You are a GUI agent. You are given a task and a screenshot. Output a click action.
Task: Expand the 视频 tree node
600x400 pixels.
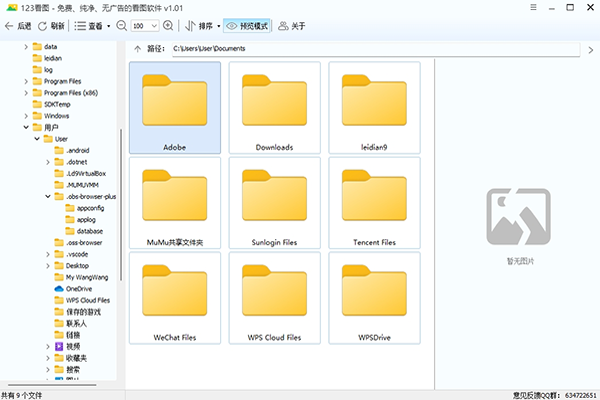pos(48,346)
